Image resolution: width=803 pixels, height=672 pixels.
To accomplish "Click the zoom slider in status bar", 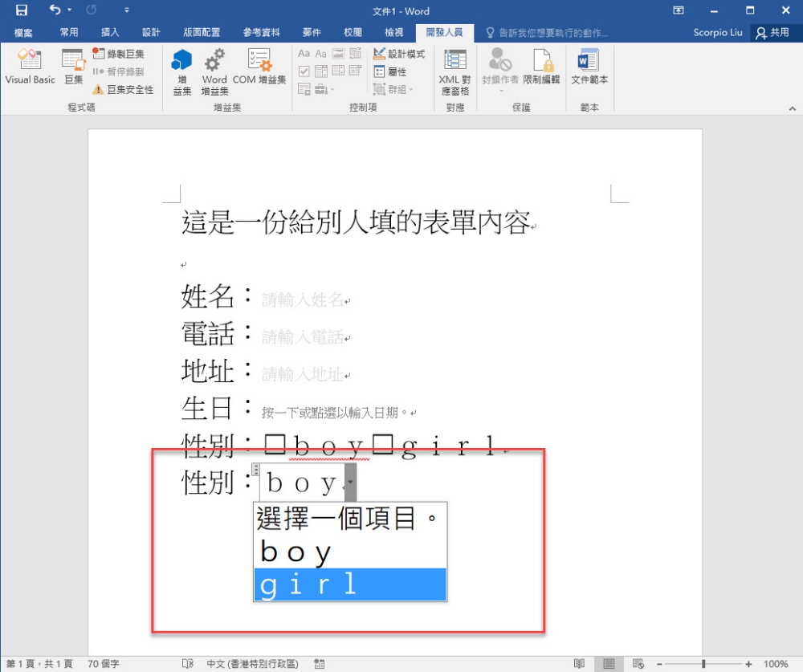I will (703, 664).
